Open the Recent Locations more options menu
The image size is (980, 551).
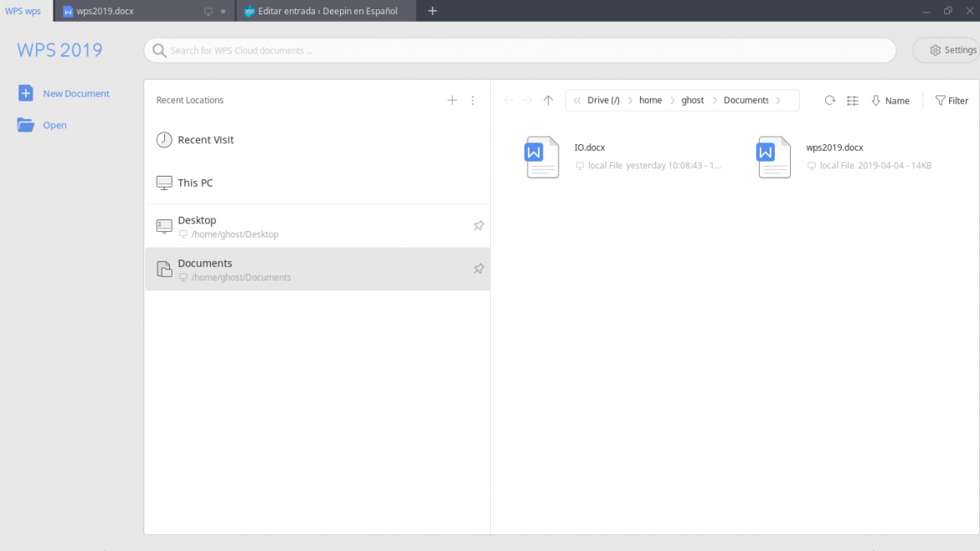472,100
